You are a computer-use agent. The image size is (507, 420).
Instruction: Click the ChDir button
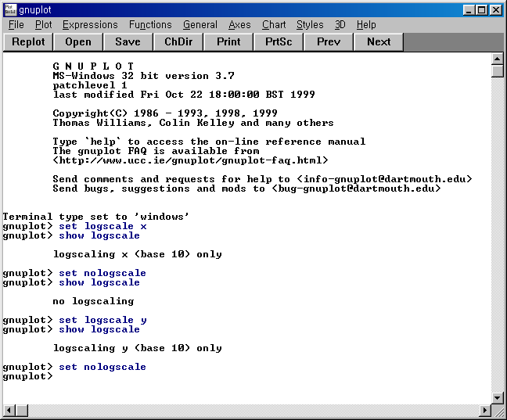178,42
